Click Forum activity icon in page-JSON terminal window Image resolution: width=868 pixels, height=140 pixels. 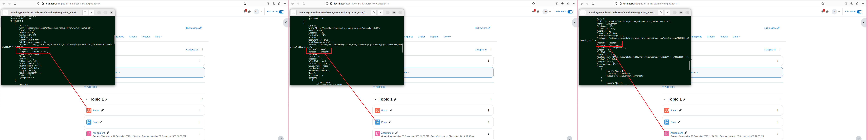(378, 110)
